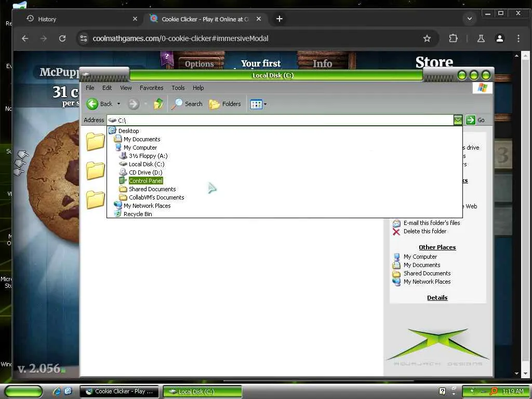Click Chrome back navigation arrow
Viewport: 532px width, 399px height.
pyautogui.click(x=25, y=38)
